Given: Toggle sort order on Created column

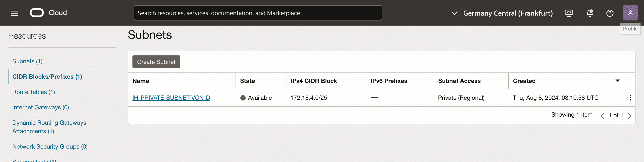Looking at the screenshot, I should click(x=617, y=81).
